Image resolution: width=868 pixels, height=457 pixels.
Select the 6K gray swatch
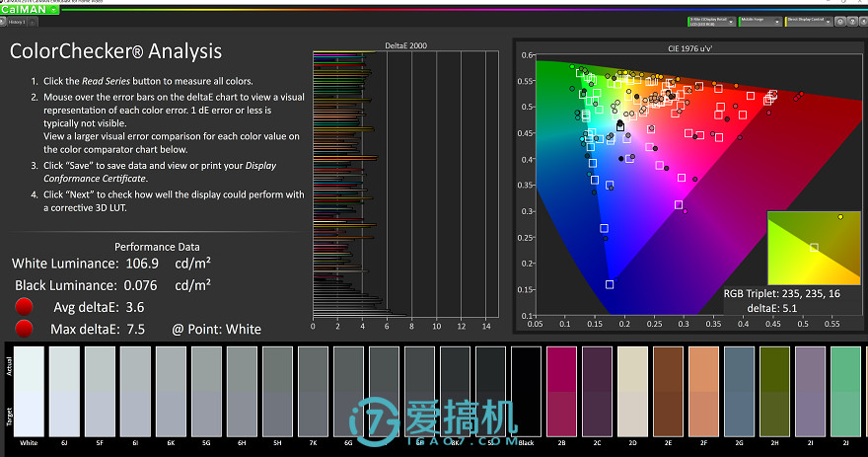tap(171, 392)
